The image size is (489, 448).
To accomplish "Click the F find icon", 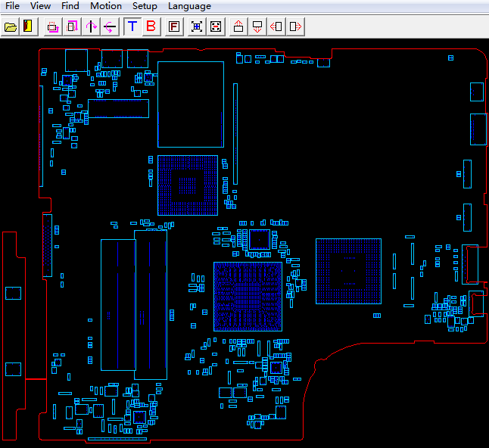I will [x=174, y=26].
